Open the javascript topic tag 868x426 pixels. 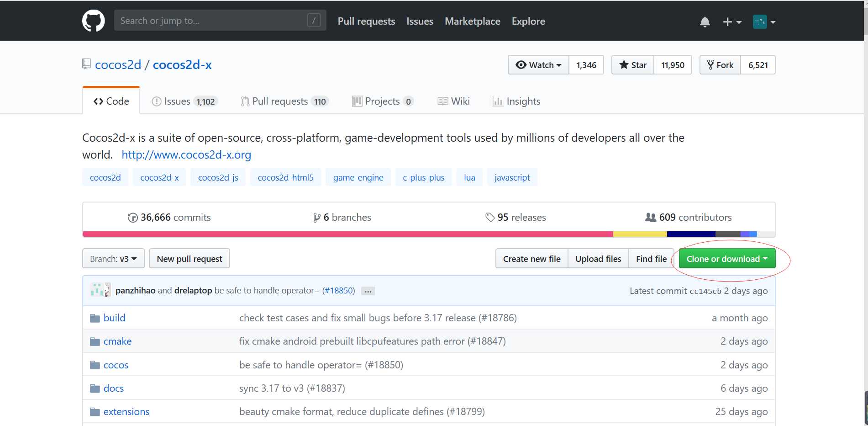pyautogui.click(x=512, y=177)
